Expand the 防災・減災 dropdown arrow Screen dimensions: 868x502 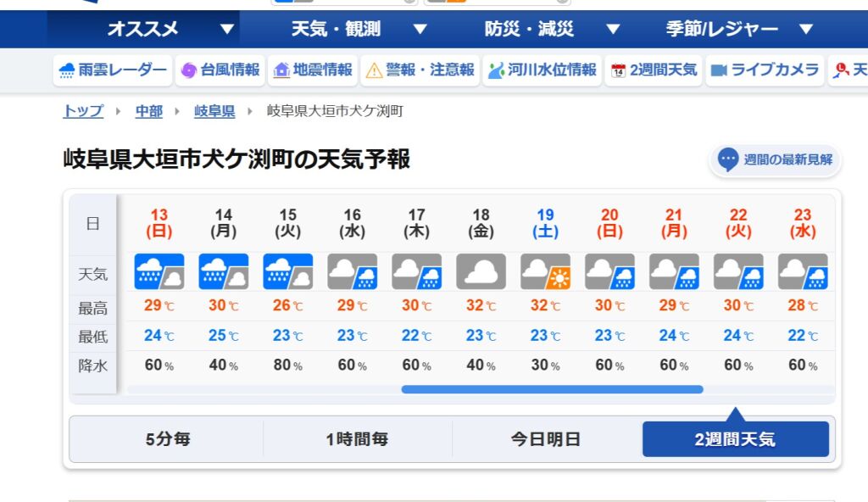[x=613, y=29]
